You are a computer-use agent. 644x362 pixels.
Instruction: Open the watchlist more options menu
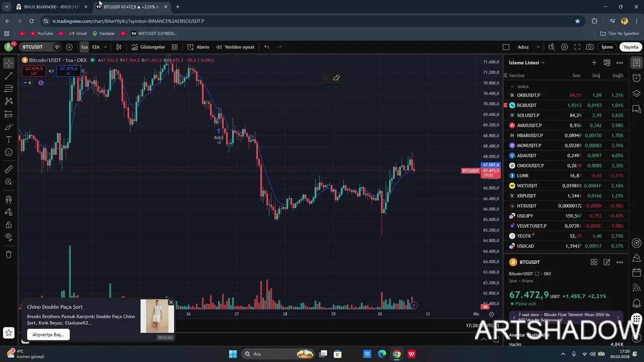pyautogui.click(x=620, y=63)
